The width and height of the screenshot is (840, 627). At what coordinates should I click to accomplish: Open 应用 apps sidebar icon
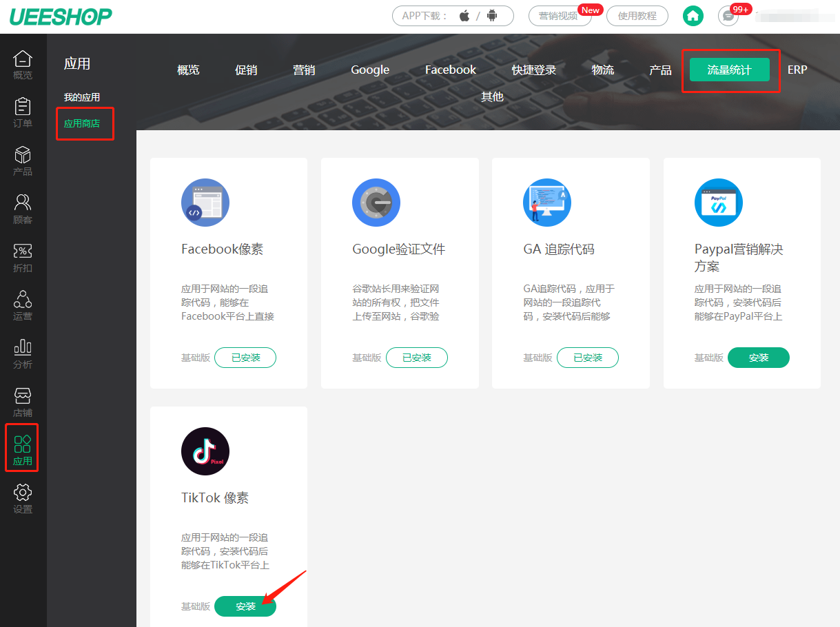pos(23,449)
